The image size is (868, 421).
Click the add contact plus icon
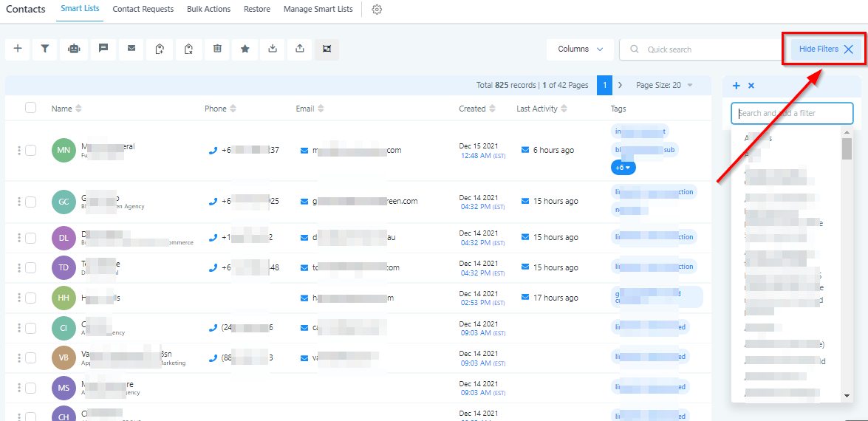(18, 49)
